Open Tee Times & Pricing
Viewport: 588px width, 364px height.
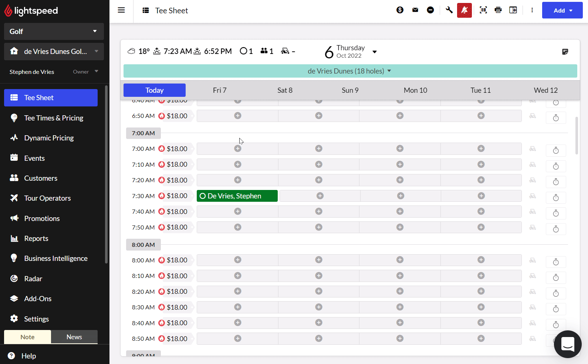tap(51, 118)
